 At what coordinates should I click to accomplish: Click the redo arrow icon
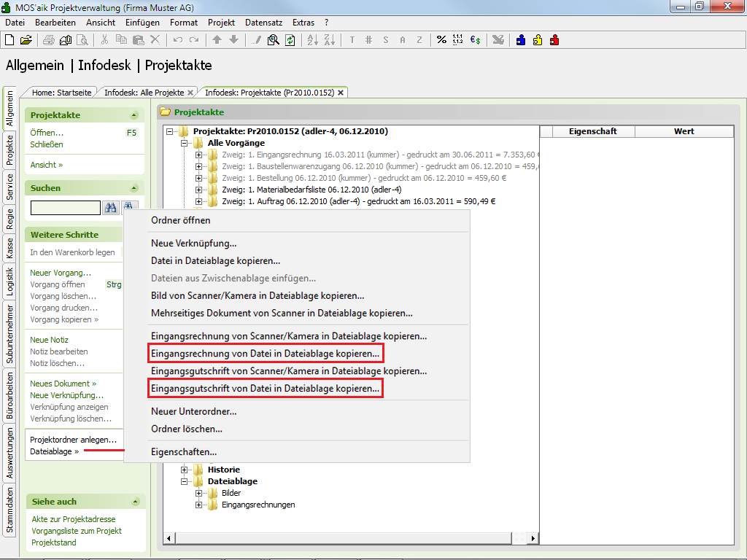coord(194,40)
